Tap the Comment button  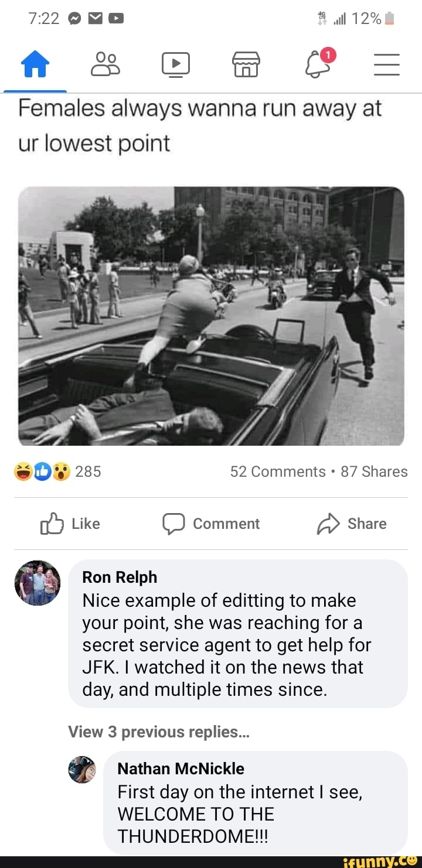click(x=211, y=524)
